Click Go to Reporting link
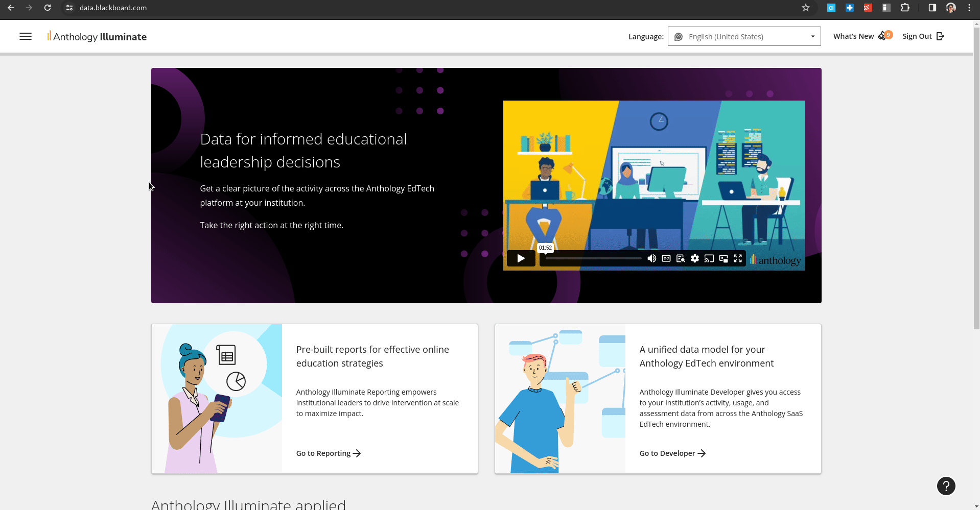The image size is (980, 510). (329, 453)
